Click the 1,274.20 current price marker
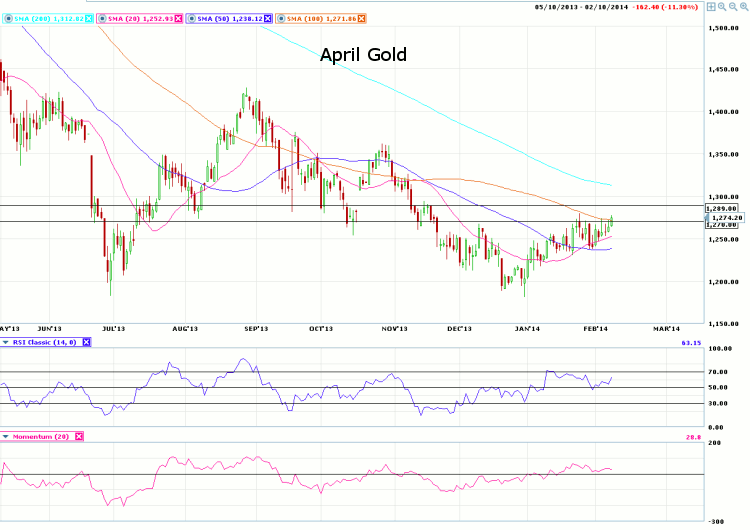 click(727, 217)
